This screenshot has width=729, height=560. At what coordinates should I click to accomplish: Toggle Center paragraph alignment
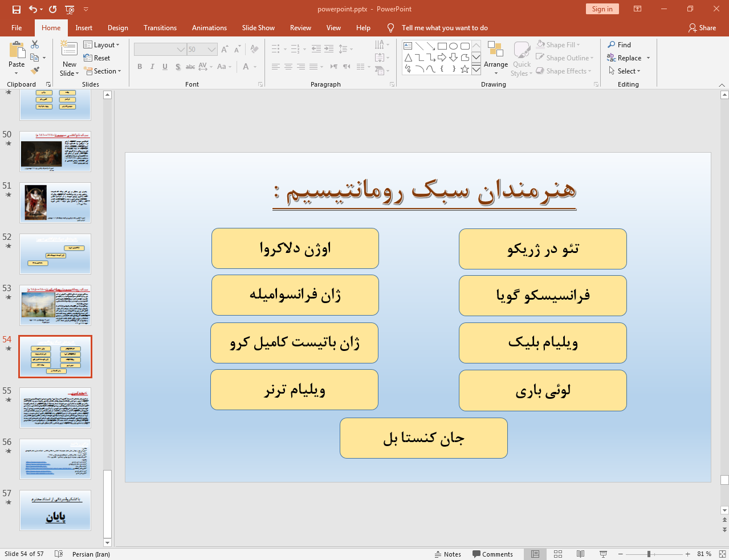click(x=288, y=67)
